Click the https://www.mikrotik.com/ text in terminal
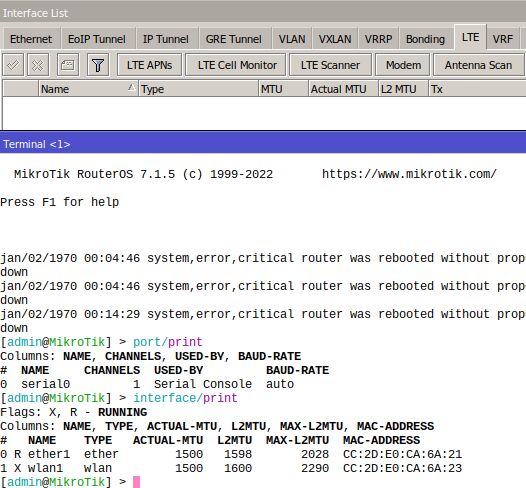526x488 pixels. coord(409,174)
